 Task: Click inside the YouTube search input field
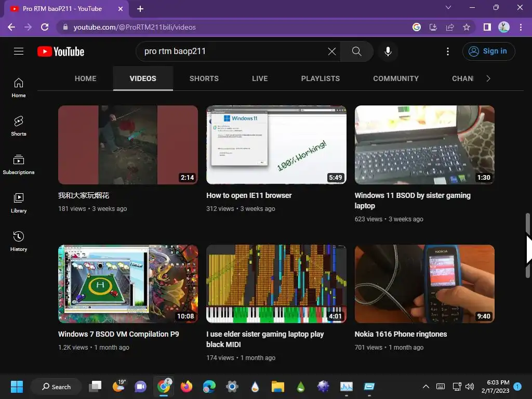[x=234, y=51]
